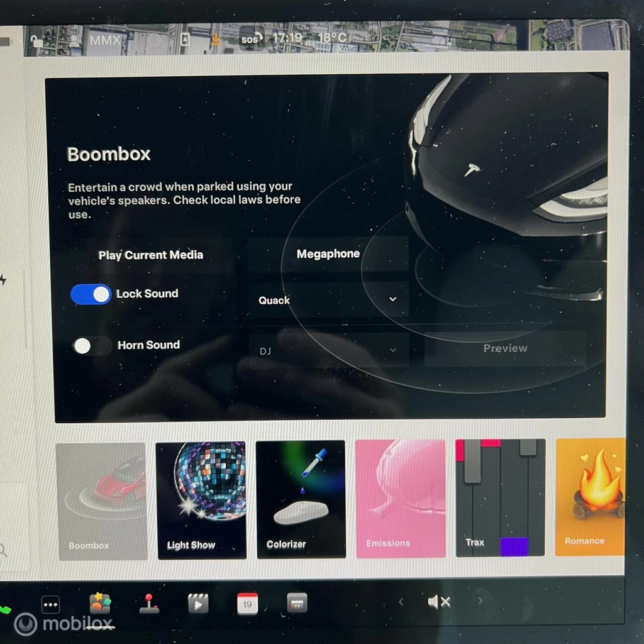The width and height of the screenshot is (644, 644).
Task: Enable the Horn Sound toggle
Action: coord(92,345)
